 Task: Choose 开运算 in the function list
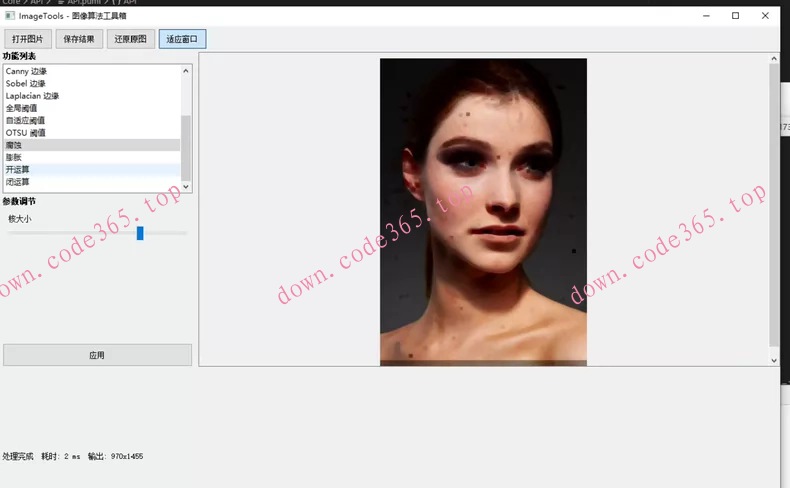point(17,169)
